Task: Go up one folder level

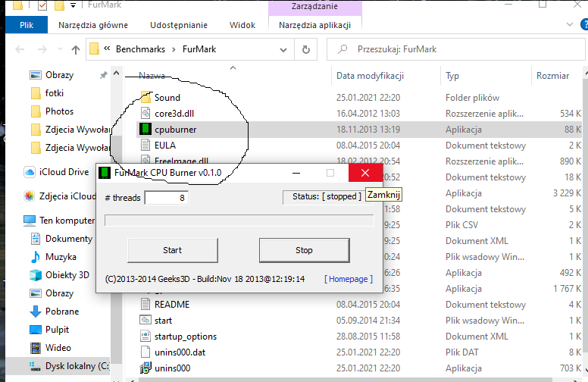Action: point(76,49)
